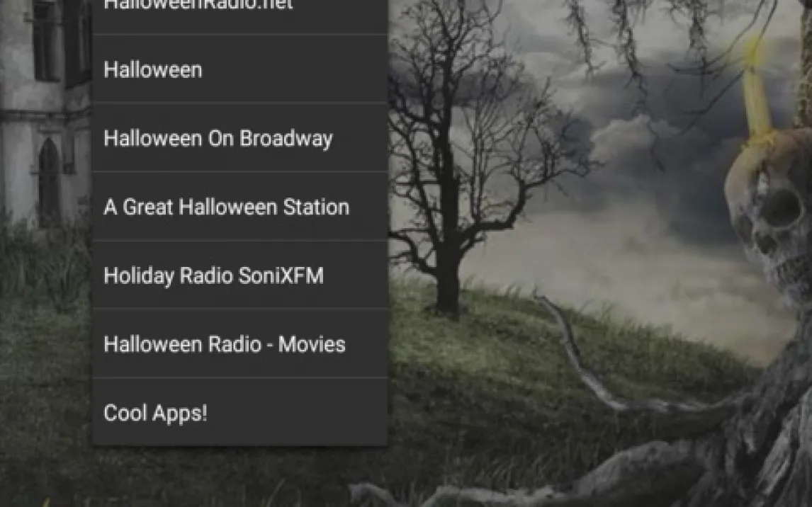
Task: Select A Great Halloween Station
Action: (x=239, y=207)
